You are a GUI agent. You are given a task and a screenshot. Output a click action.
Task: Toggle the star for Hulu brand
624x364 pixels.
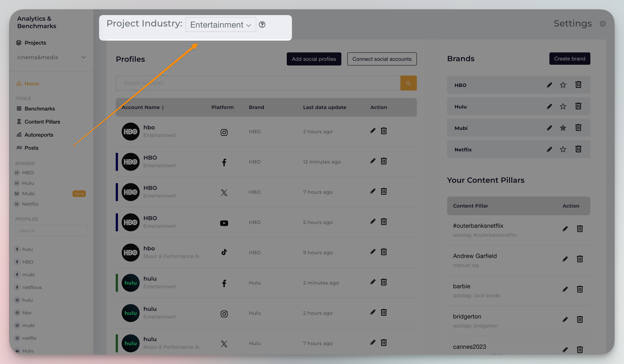pos(563,107)
